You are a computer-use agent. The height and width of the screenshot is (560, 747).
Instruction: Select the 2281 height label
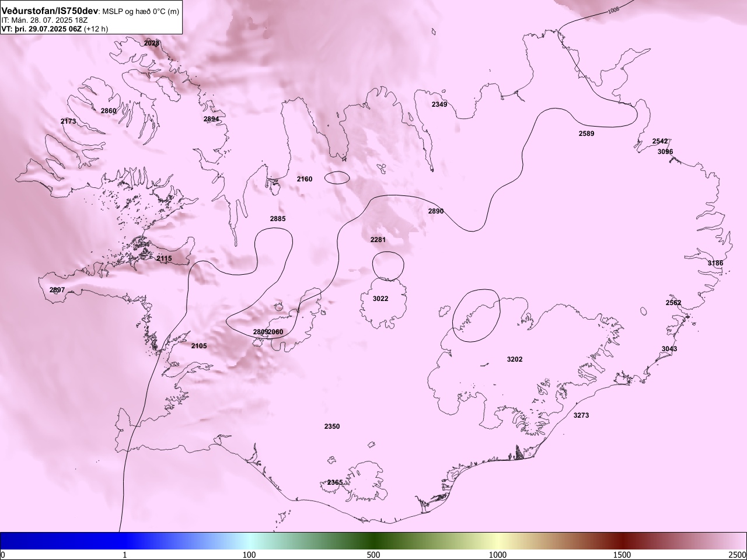(378, 240)
